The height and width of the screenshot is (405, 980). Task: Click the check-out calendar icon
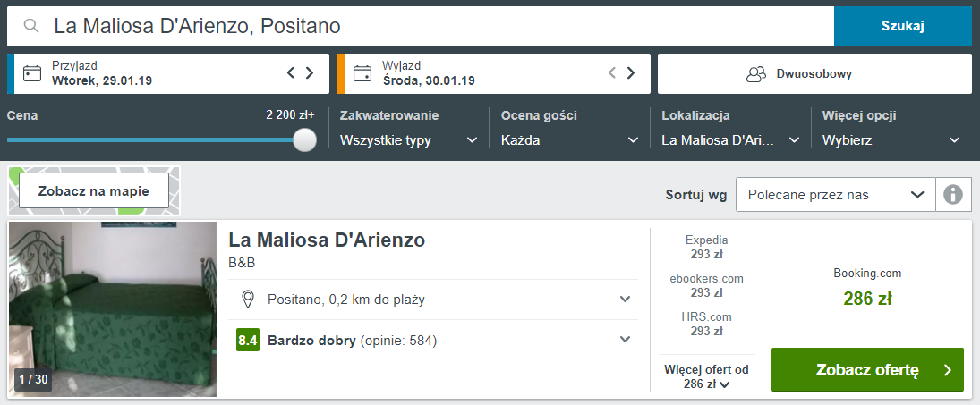pos(362,73)
